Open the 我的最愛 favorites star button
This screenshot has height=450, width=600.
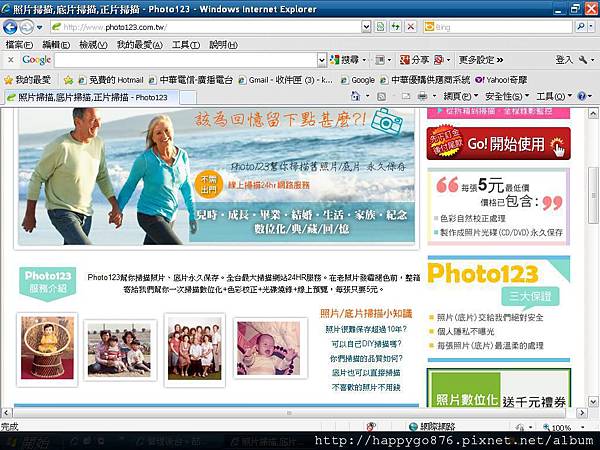[27, 80]
